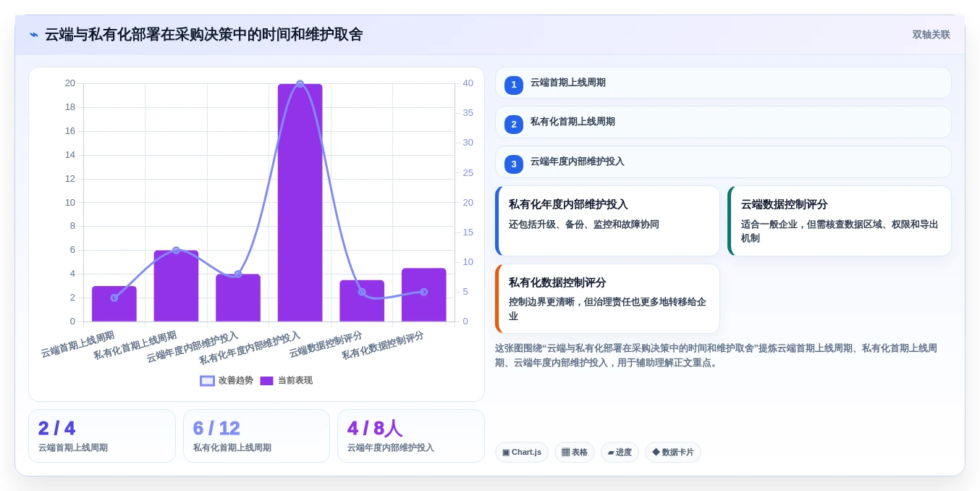Open the 云端数据控制评分 card
This screenshot has width=980, height=491.
[x=840, y=221]
